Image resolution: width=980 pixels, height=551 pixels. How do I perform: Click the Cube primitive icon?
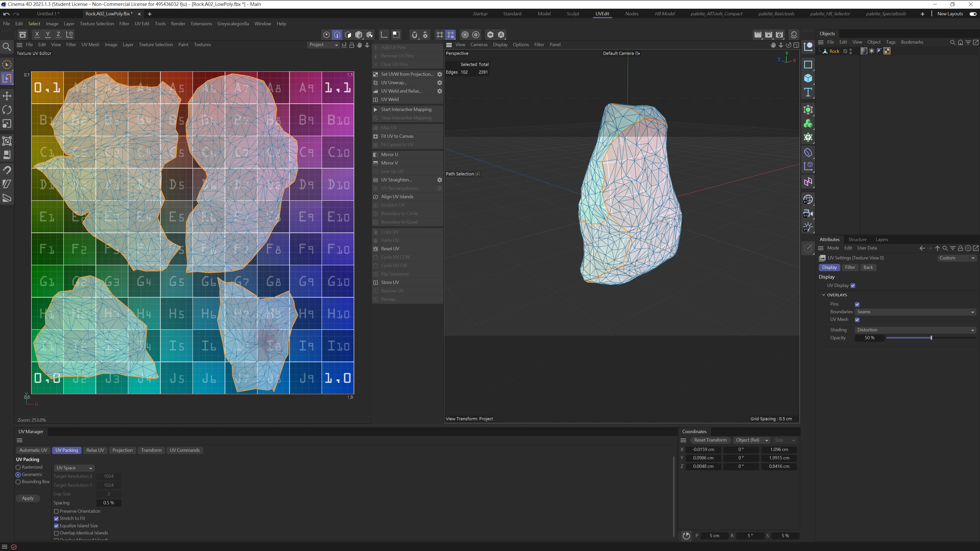808,78
